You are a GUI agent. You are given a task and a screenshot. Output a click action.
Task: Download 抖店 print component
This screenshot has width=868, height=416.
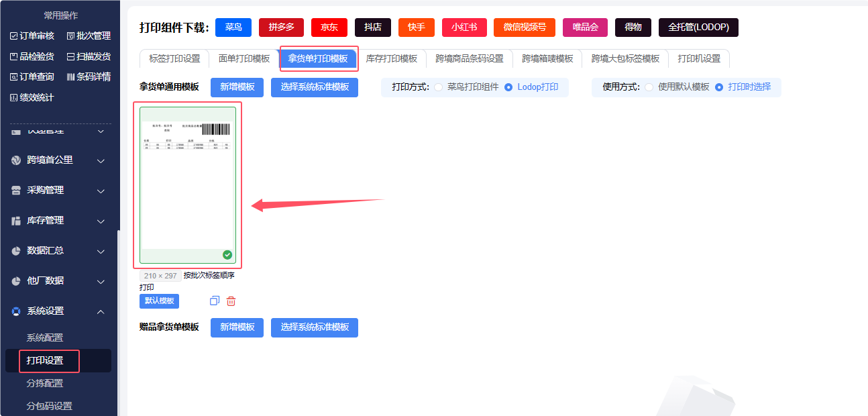[373, 28]
